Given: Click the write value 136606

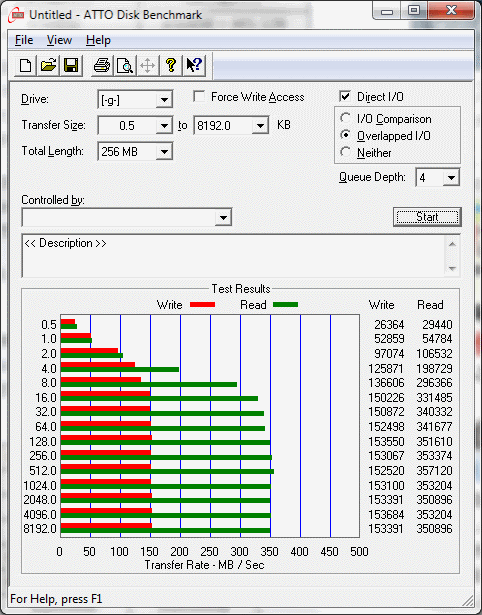Looking at the screenshot, I should point(386,382).
